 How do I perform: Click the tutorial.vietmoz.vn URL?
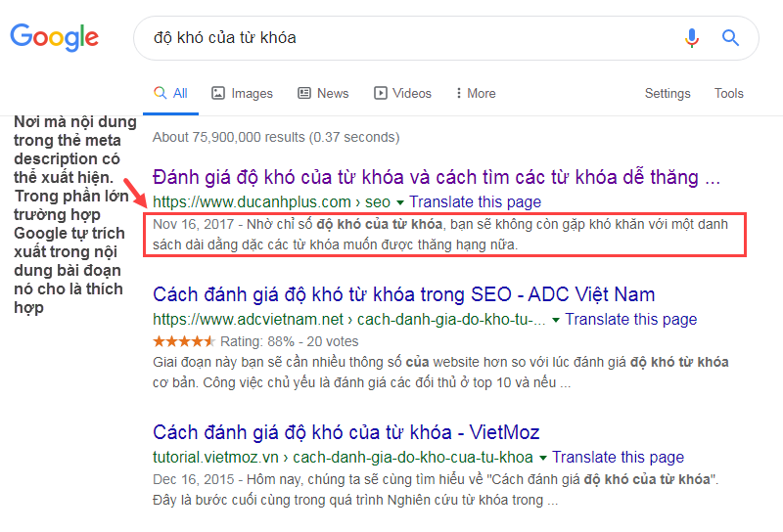(343, 457)
